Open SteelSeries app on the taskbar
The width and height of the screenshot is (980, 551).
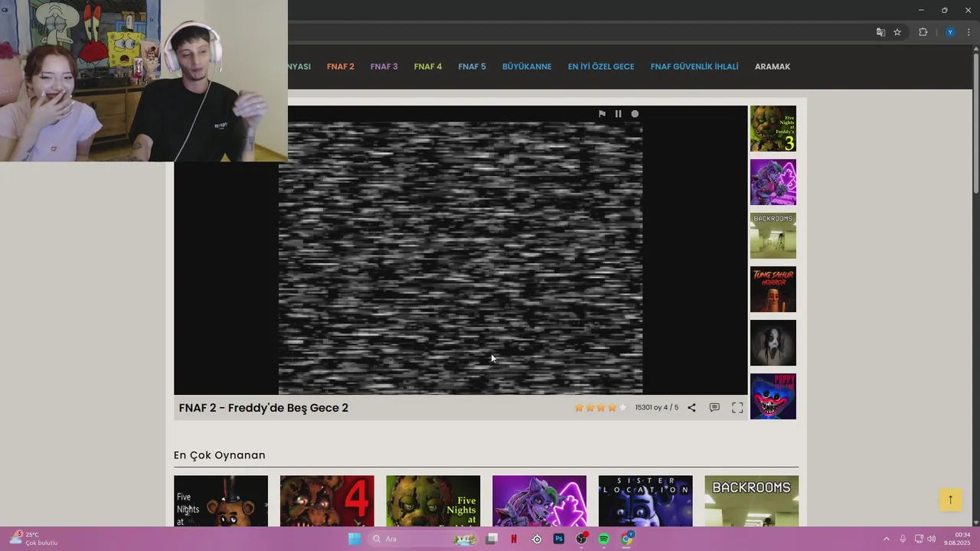pyautogui.click(x=537, y=539)
